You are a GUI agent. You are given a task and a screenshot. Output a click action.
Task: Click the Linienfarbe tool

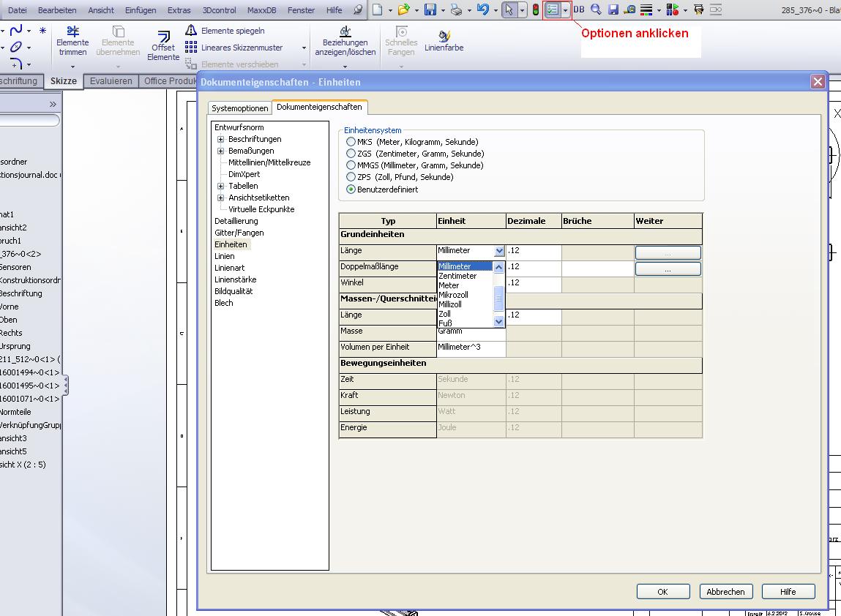tap(444, 41)
